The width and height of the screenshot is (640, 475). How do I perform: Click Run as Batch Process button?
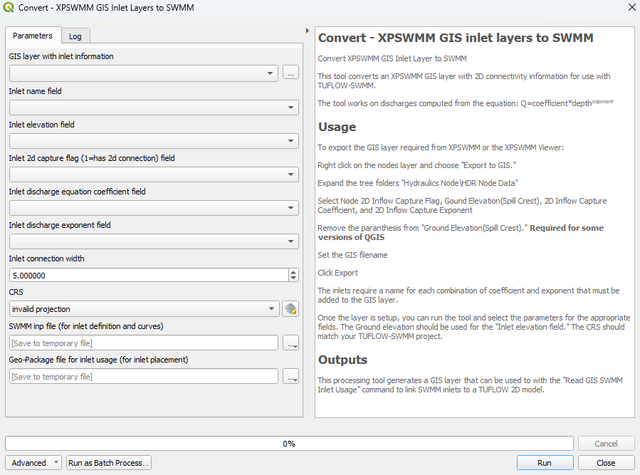109,463
